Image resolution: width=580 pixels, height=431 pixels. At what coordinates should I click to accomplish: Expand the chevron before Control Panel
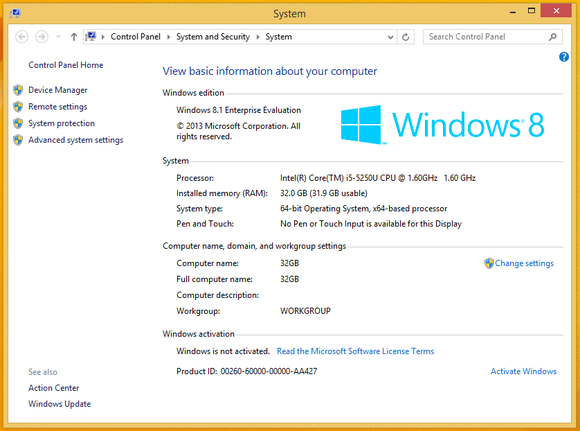point(103,37)
